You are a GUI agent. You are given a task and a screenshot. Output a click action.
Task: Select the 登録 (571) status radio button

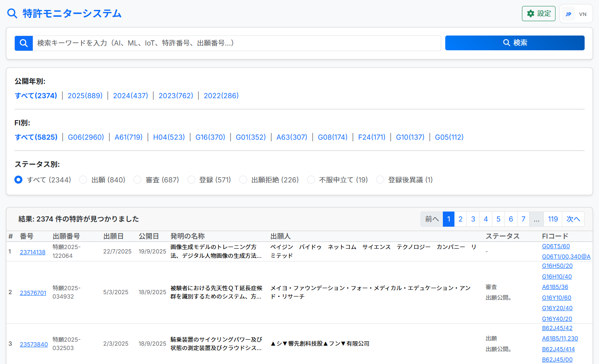coord(191,180)
